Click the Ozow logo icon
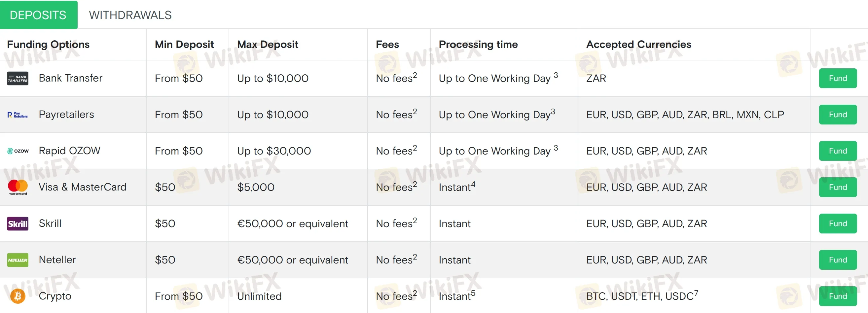 tap(18, 151)
